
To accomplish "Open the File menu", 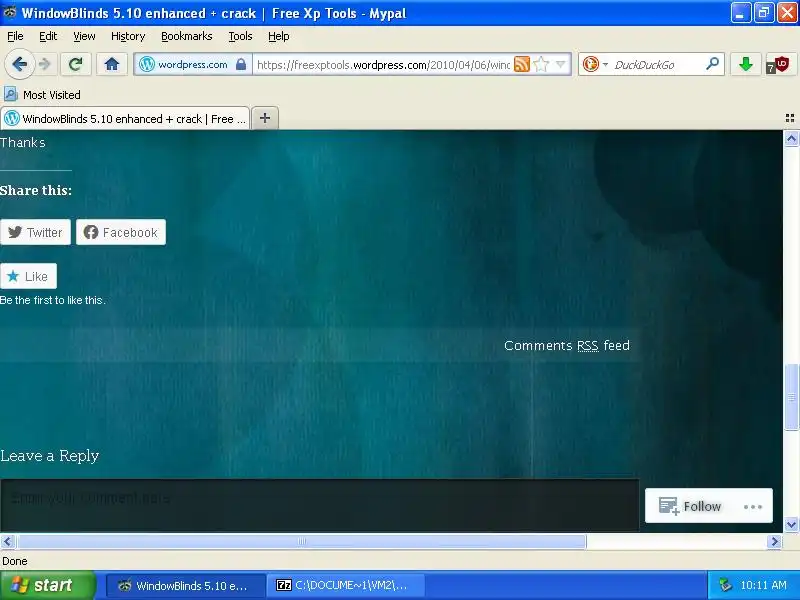I will (x=15, y=36).
